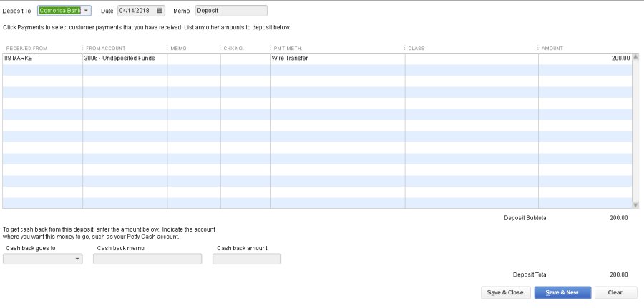Select the 3006 · Undeposited Funds cell
Image resolution: width=644 pixels, height=308 pixels.
(x=125, y=59)
